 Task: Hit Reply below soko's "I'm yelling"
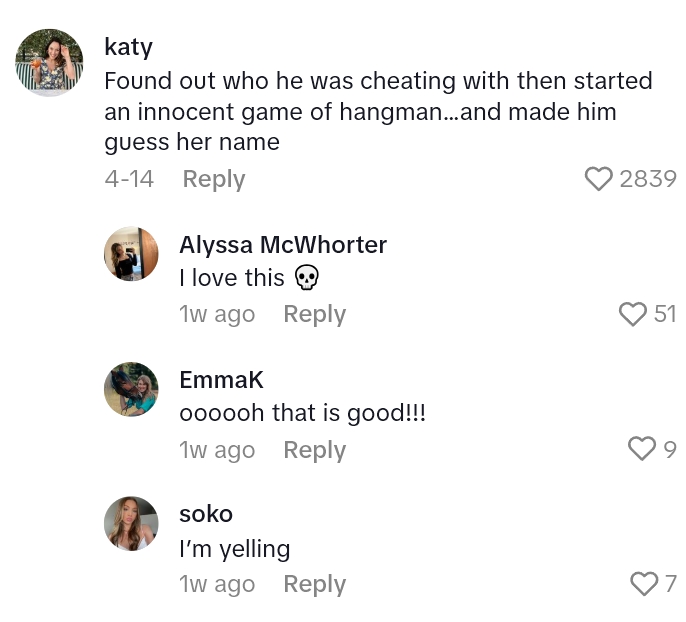click(314, 584)
